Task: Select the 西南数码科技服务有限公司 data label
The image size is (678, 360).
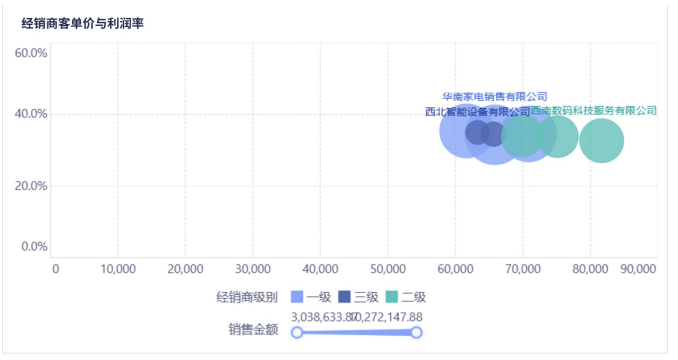Action: pos(594,111)
